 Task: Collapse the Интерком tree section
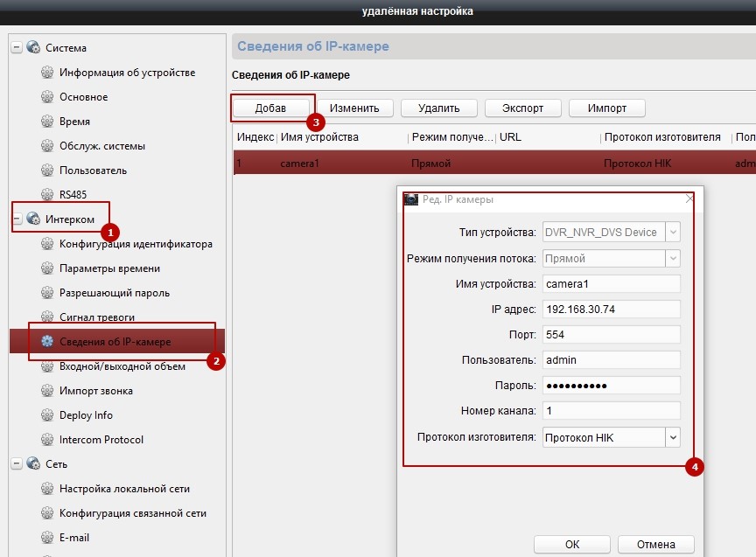point(16,219)
